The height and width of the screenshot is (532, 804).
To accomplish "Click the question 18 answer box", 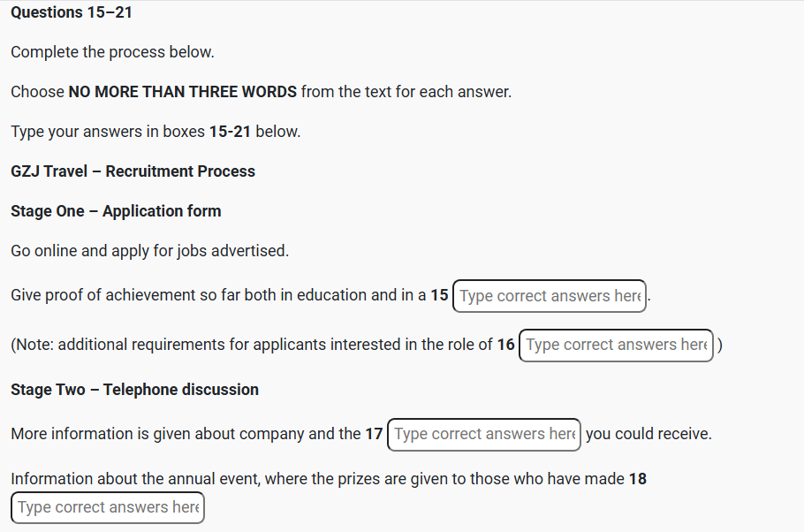I will click(108, 507).
